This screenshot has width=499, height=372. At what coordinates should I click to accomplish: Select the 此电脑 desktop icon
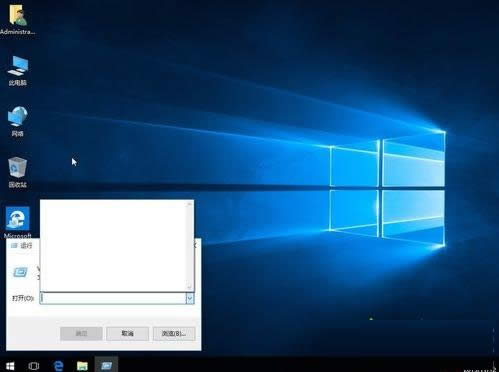(18, 71)
